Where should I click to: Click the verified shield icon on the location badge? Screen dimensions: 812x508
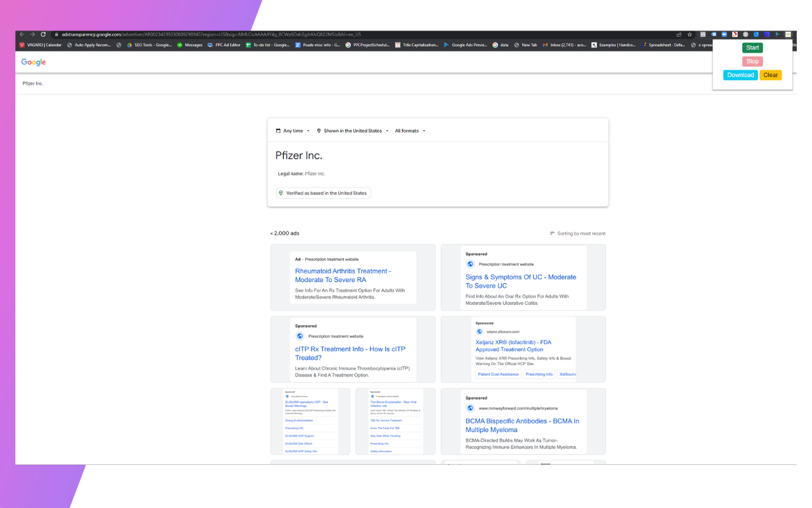[281, 193]
